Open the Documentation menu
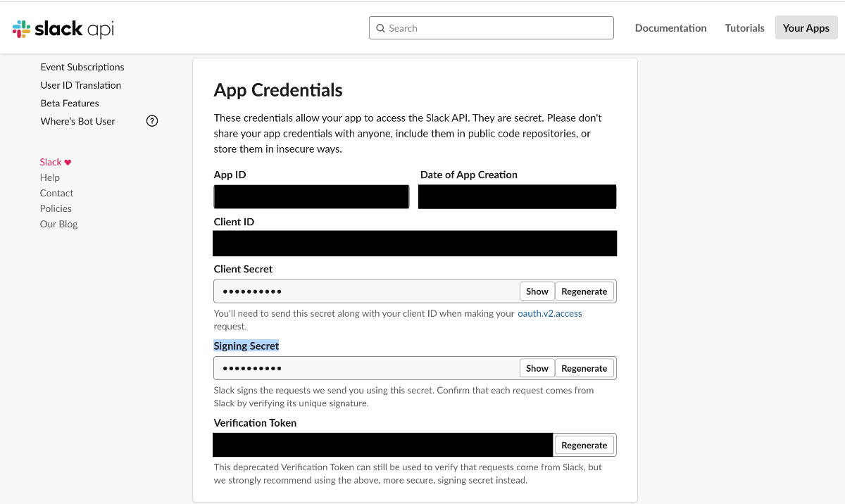 point(670,28)
